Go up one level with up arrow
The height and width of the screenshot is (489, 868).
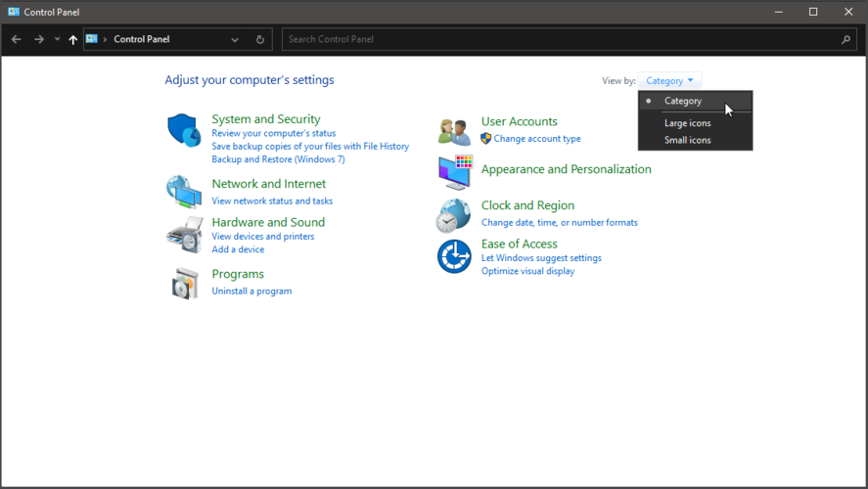point(72,39)
